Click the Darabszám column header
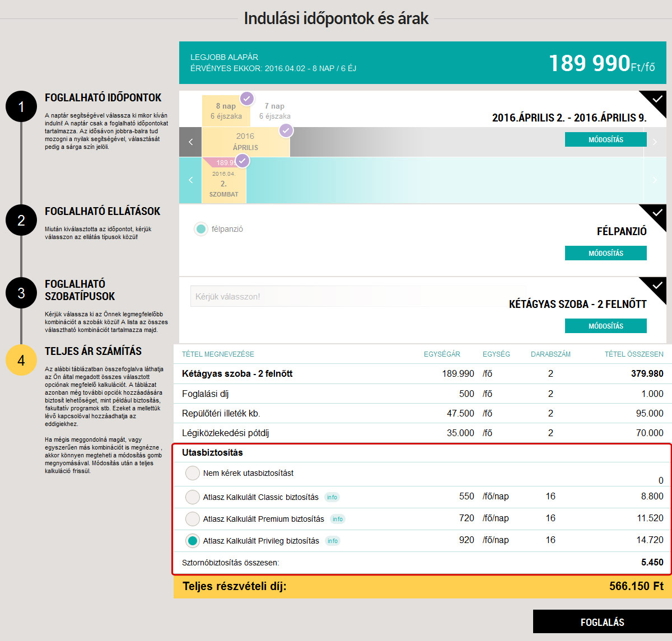Screen dimensions: 672x641 point(550,354)
